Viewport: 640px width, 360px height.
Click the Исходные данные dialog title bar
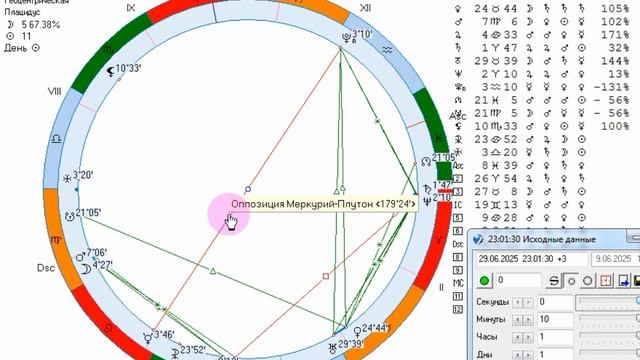click(x=554, y=239)
